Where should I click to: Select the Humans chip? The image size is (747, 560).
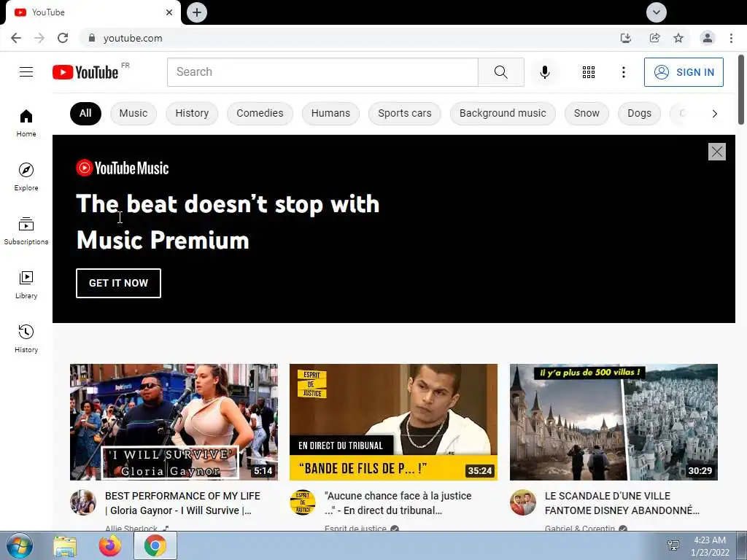coord(330,113)
